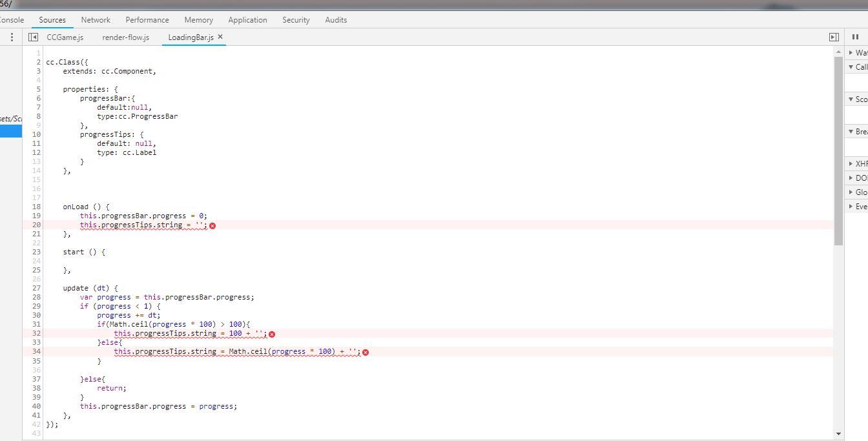The image size is (868, 441).
Task: Switch to the Memory panel tab
Action: pos(199,20)
